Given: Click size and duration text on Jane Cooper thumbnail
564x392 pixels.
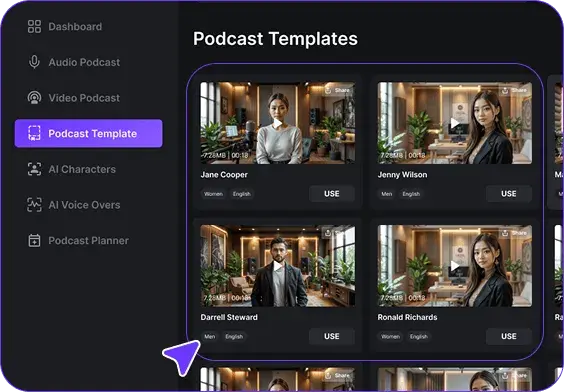Looking at the screenshot, I should pos(226,155).
